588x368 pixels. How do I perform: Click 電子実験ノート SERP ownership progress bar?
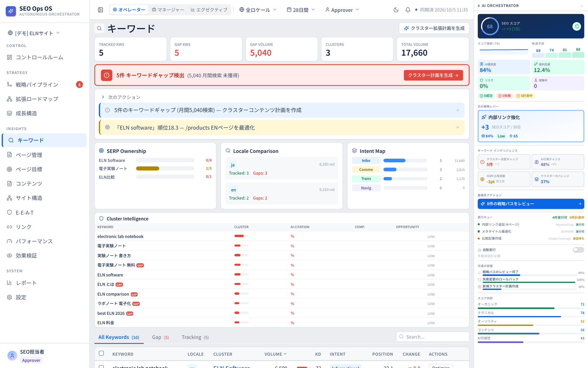[x=165, y=168]
